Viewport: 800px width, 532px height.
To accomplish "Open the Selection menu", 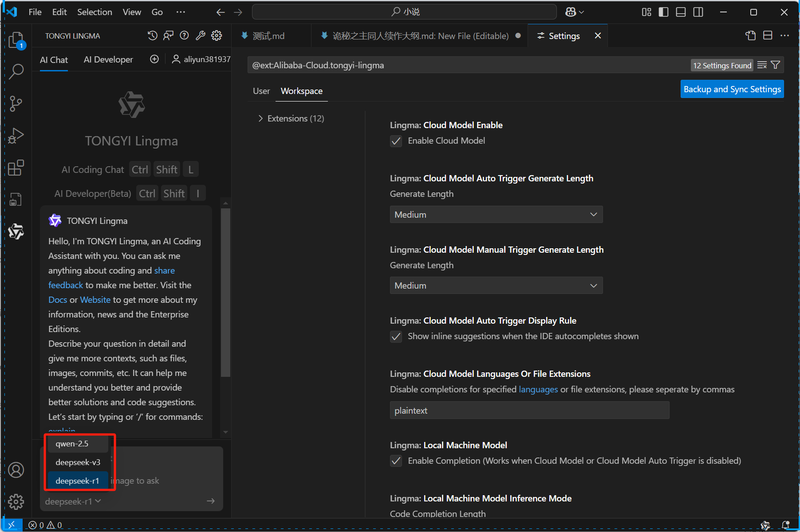I will (95, 12).
